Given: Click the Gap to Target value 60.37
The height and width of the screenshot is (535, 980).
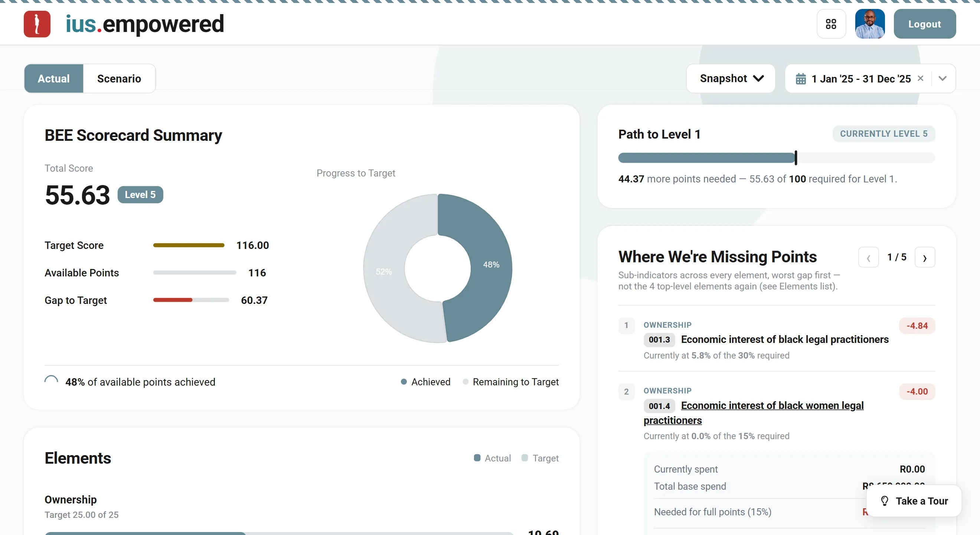Looking at the screenshot, I should [x=254, y=300].
